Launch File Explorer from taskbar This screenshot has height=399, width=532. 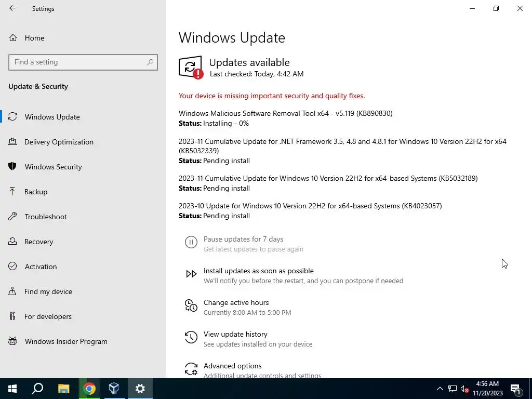[63, 389]
